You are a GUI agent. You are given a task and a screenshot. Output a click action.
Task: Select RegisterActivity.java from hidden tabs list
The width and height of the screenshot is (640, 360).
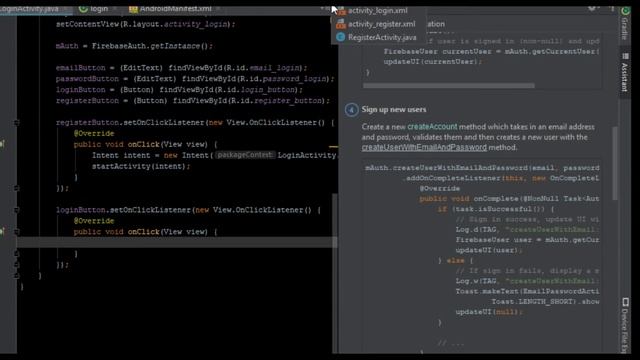point(382,37)
